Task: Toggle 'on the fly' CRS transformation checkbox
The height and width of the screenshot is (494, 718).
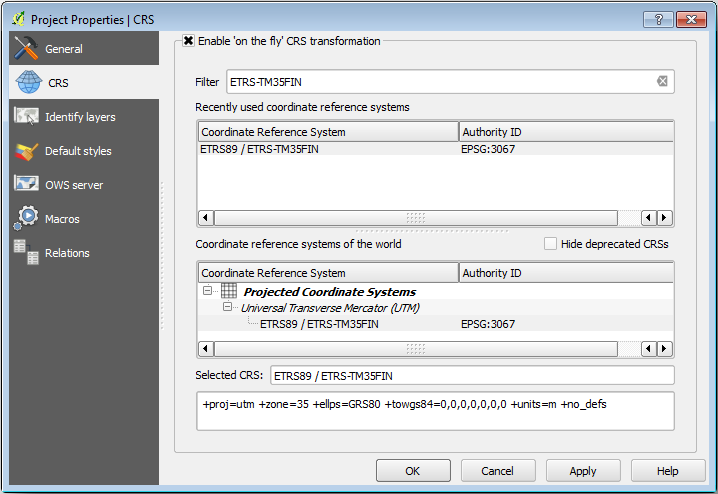Action: coord(188,41)
